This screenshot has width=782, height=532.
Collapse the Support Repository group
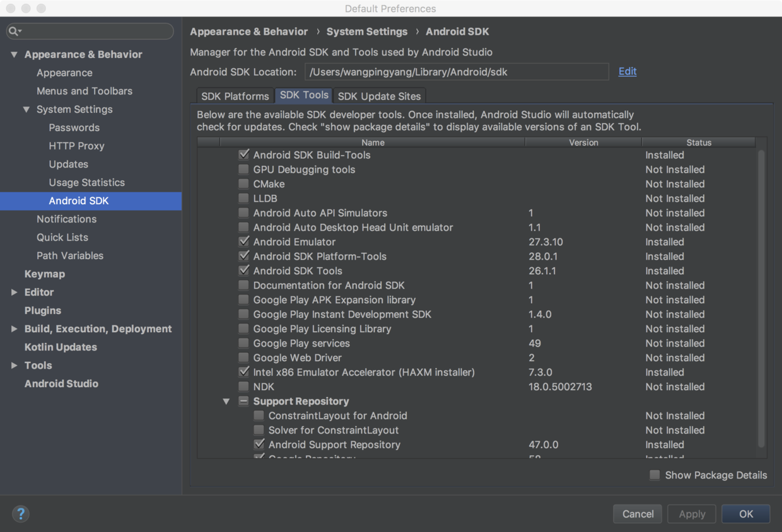click(x=226, y=402)
